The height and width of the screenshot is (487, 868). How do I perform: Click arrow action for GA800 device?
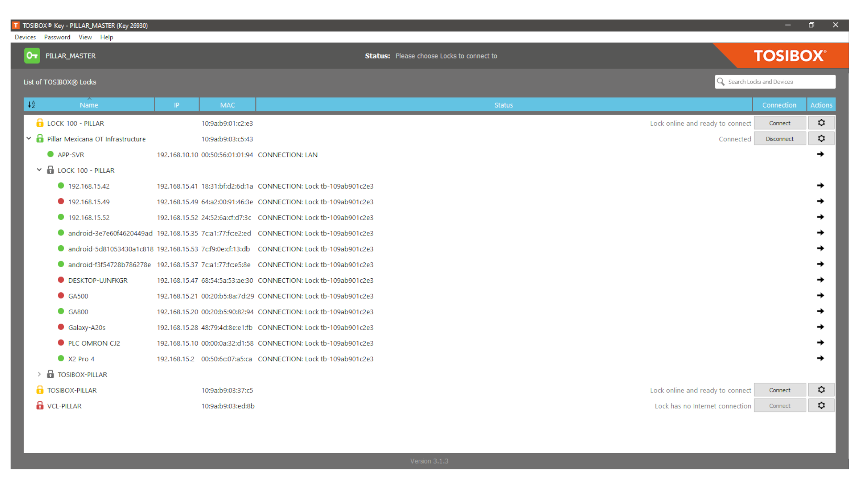820,312
